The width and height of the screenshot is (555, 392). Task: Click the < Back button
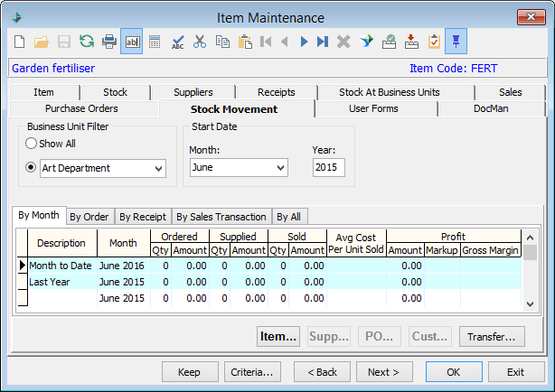(322, 372)
